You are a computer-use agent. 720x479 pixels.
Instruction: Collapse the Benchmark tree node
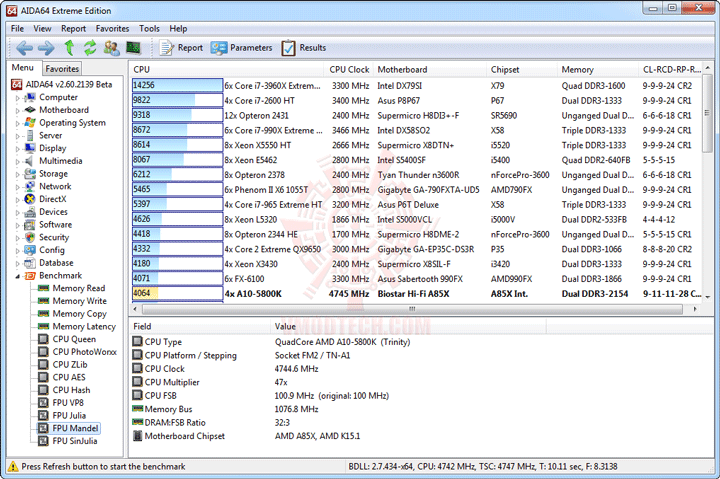[17, 276]
